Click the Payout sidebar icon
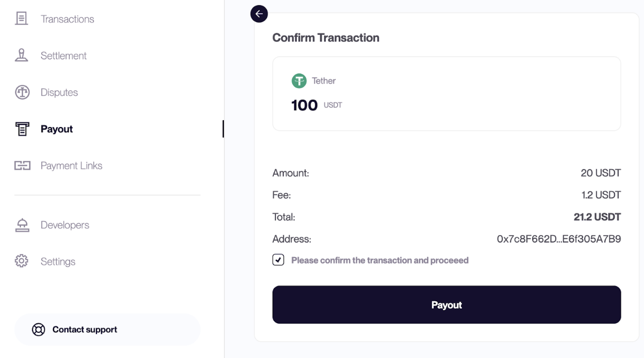 22,129
